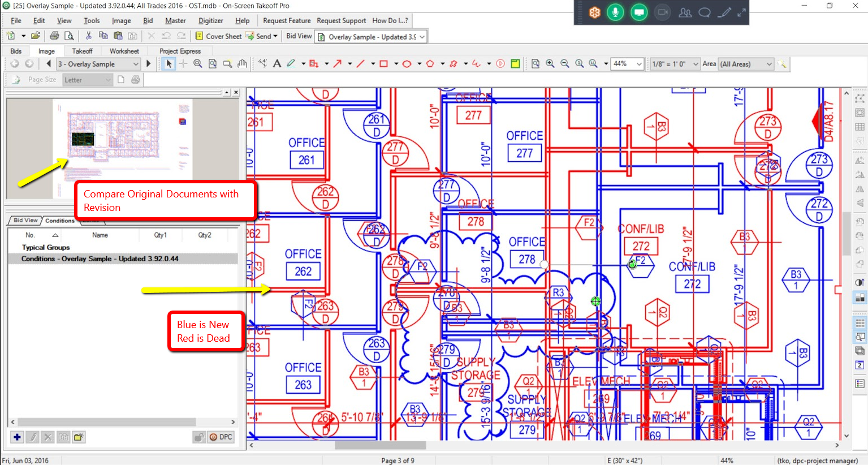868x465 pixels.
Task: Open the page selector '3 - Overlay Sample'
Action: click(x=98, y=64)
